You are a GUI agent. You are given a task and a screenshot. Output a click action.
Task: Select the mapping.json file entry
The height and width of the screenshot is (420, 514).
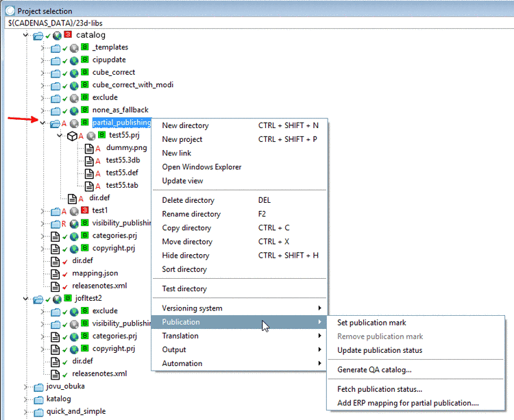(95, 273)
